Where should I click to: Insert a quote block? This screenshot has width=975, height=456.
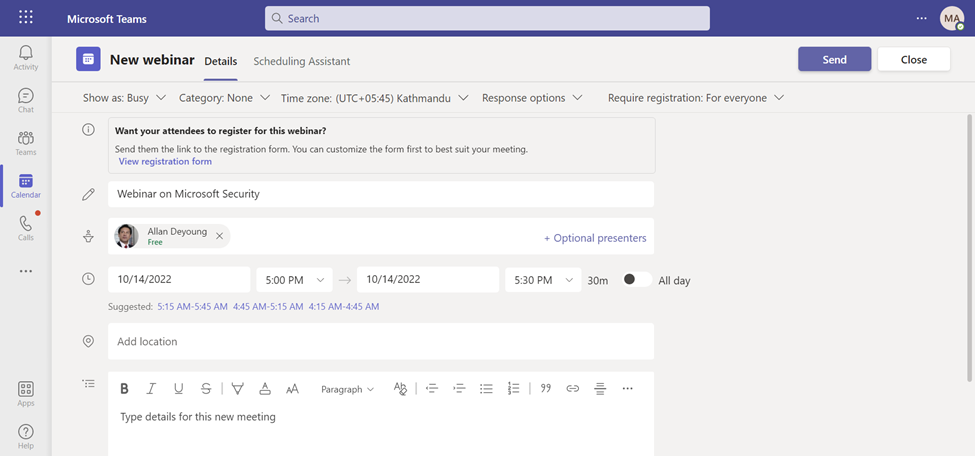[545, 389]
